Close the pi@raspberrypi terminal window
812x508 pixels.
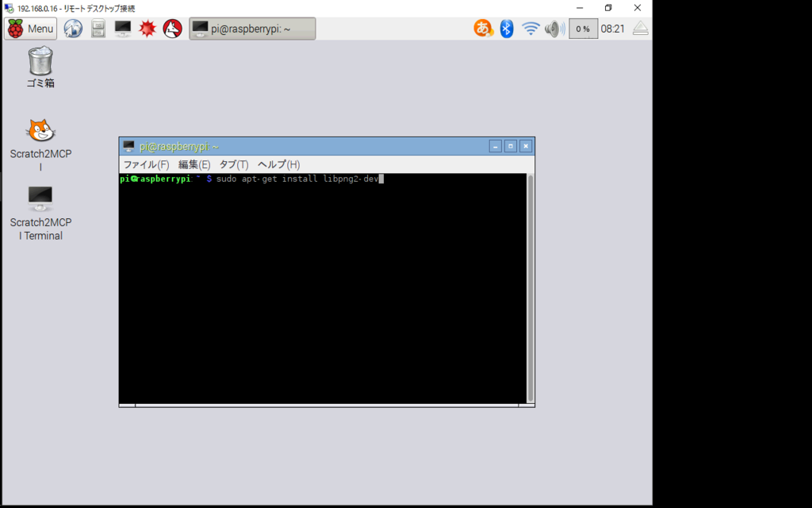pyautogui.click(x=526, y=147)
